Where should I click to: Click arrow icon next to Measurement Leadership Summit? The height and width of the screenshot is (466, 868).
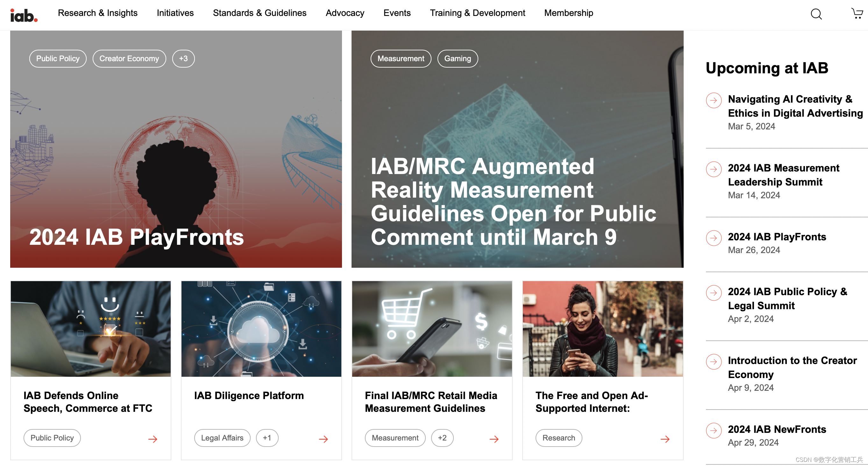point(713,169)
